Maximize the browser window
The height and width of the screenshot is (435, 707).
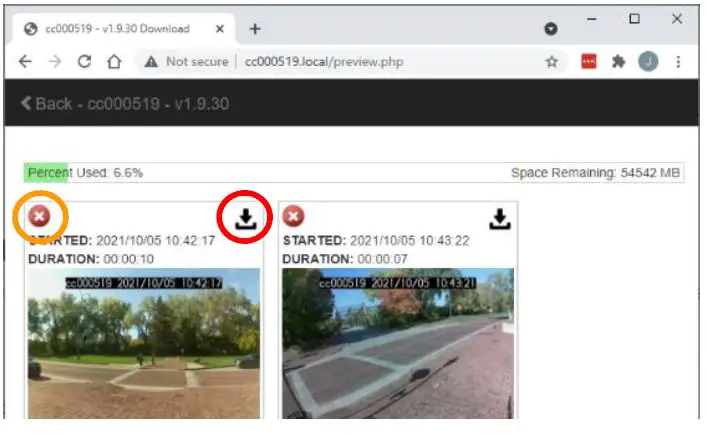pos(634,18)
